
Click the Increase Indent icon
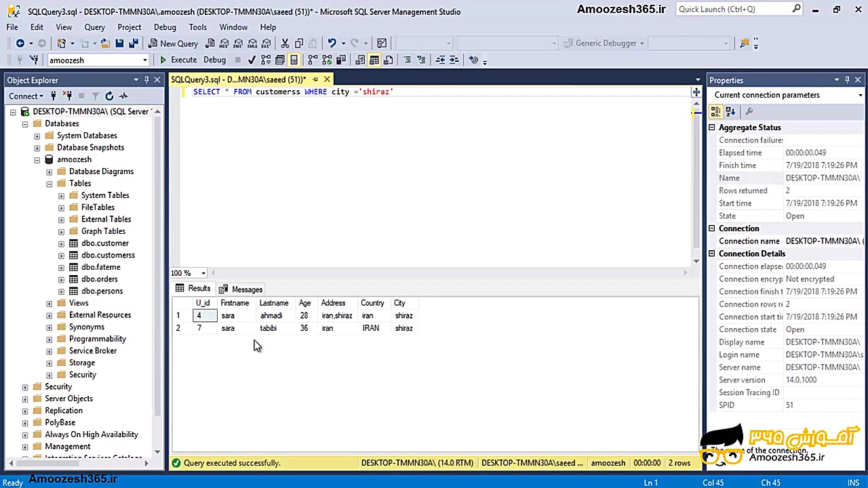[454, 60]
